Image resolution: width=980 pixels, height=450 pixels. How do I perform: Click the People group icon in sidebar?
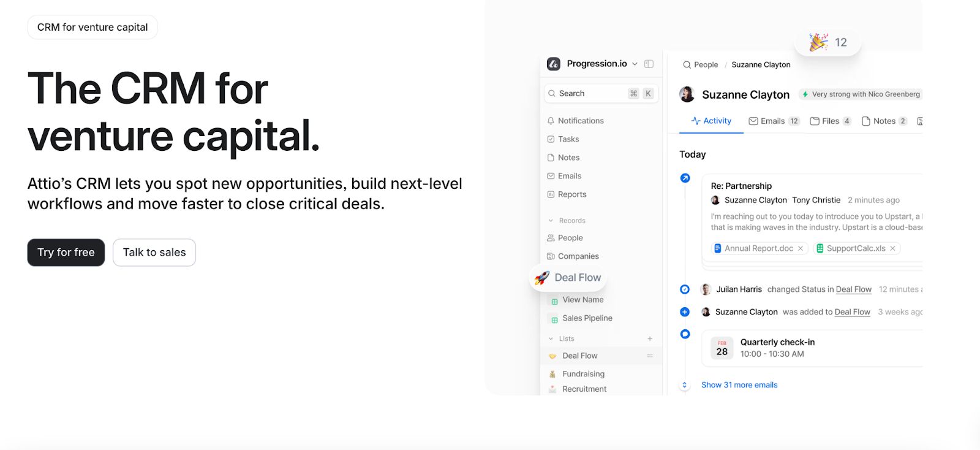point(551,238)
